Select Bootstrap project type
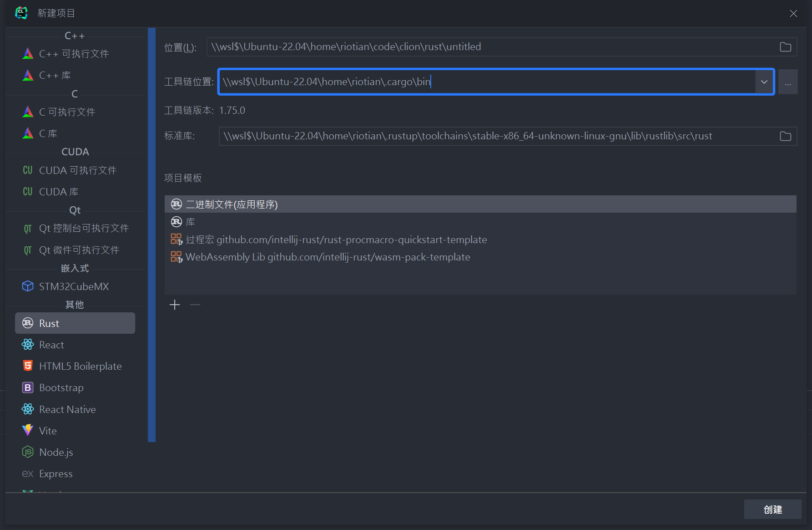This screenshot has height=530, width=812. (x=75, y=387)
